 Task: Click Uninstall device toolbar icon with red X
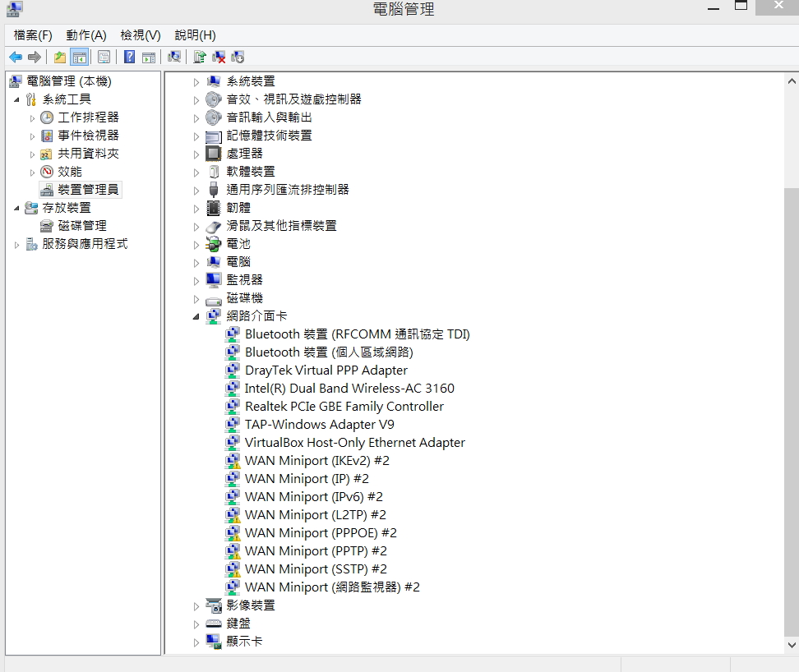coord(219,57)
